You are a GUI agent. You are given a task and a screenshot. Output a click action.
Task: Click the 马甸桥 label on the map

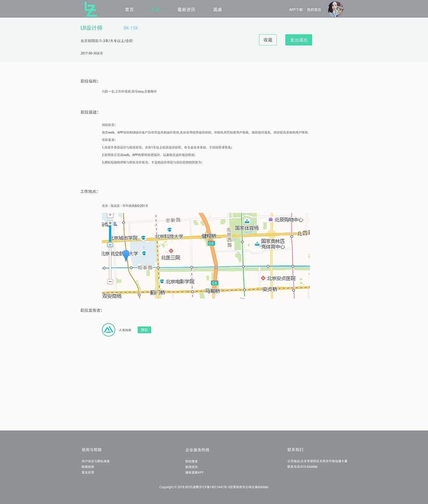click(x=213, y=291)
